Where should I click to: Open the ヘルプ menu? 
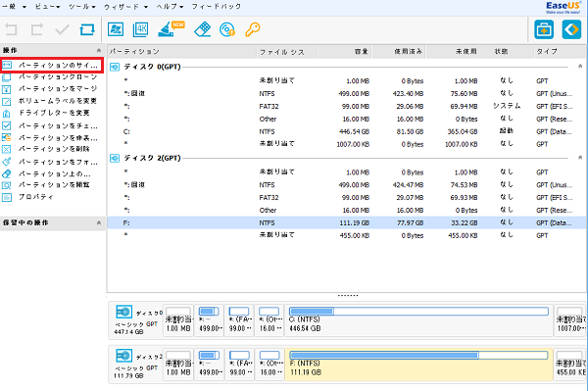click(170, 7)
